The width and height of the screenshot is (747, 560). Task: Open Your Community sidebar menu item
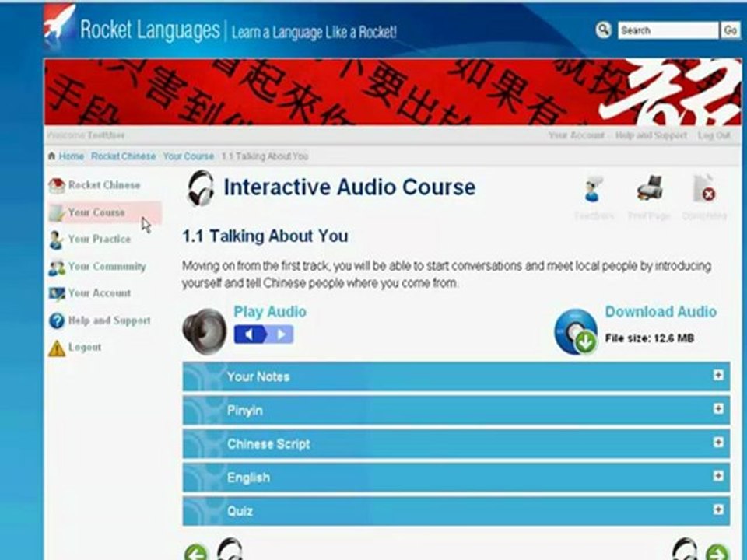point(107,266)
